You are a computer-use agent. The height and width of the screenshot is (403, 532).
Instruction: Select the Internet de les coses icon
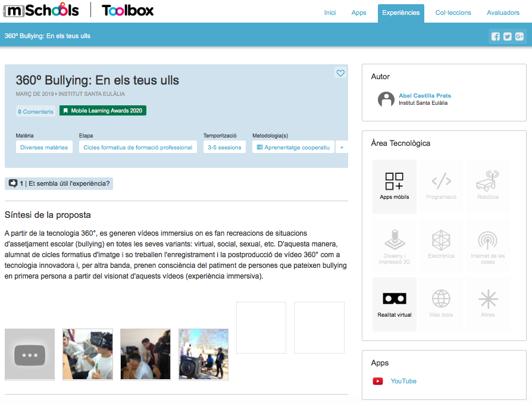[x=487, y=245]
